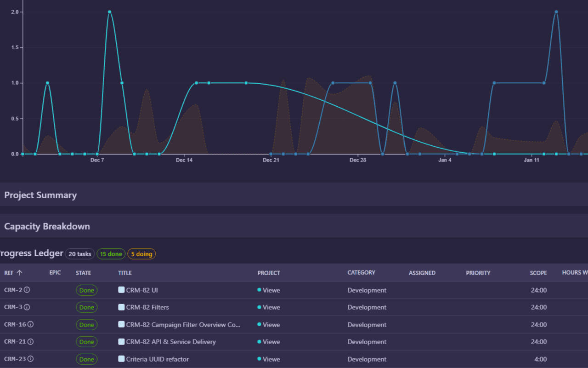Image resolution: width=588 pixels, height=368 pixels.
Task: Click the 20 tasks count badge
Action: [x=79, y=253]
